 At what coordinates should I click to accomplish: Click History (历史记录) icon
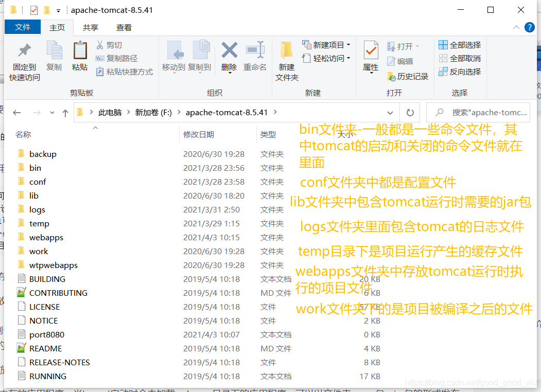click(x=391, y=76)
